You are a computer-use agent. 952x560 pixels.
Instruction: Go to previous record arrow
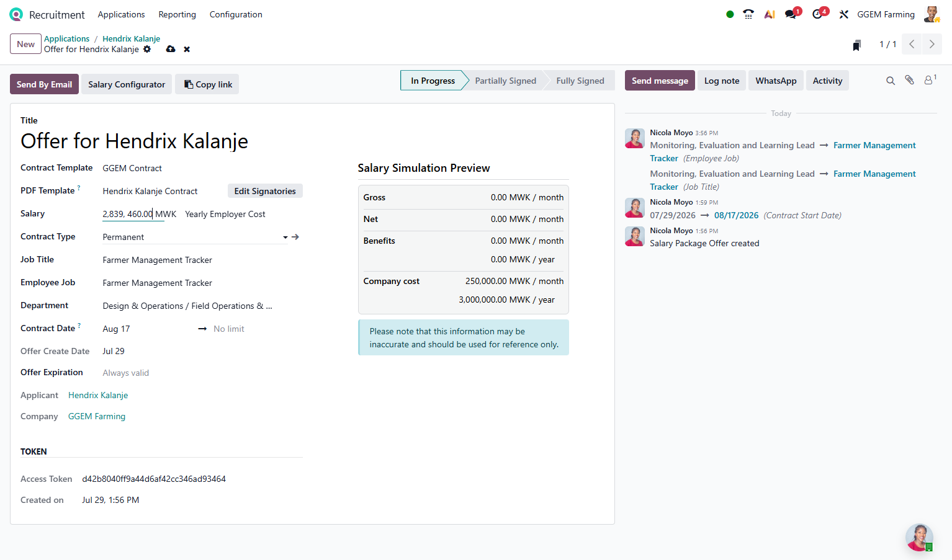(x=912, y=44)
